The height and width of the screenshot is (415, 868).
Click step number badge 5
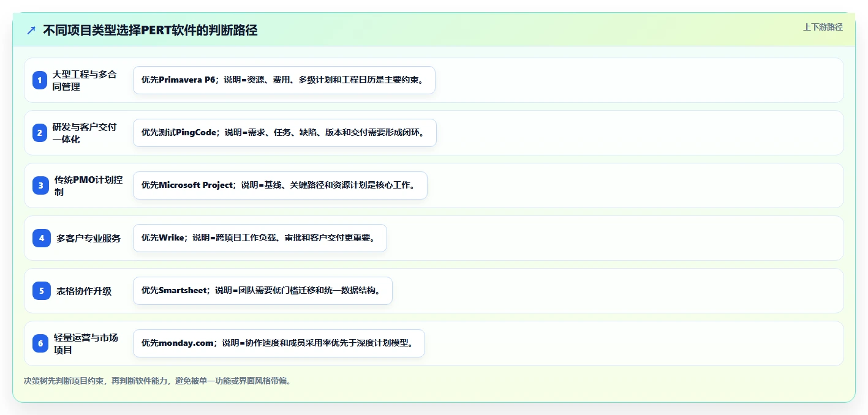42,291
